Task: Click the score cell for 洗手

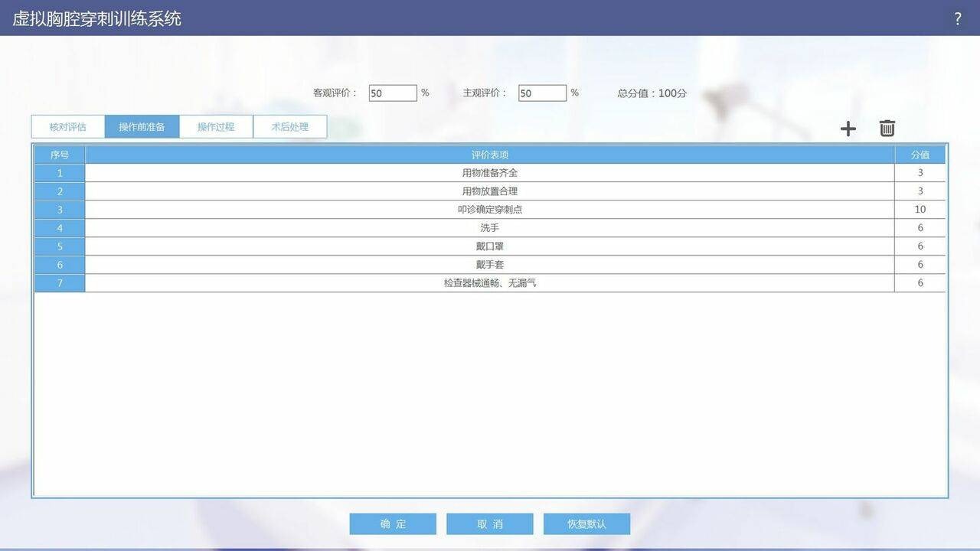Action: (x=920, y=228)
